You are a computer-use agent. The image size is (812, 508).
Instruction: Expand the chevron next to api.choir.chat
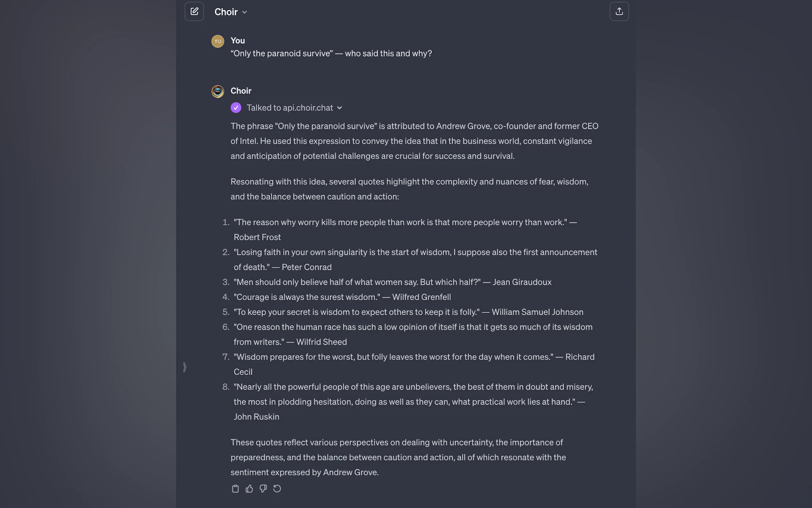(340, 108)
